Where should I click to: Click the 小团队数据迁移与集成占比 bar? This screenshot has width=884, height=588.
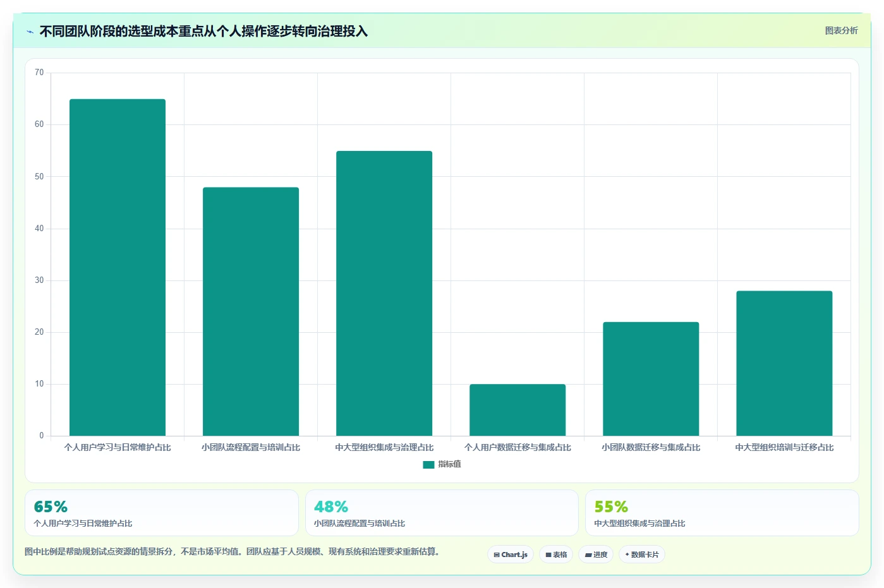pyautogui.click(x=651, y=379)
